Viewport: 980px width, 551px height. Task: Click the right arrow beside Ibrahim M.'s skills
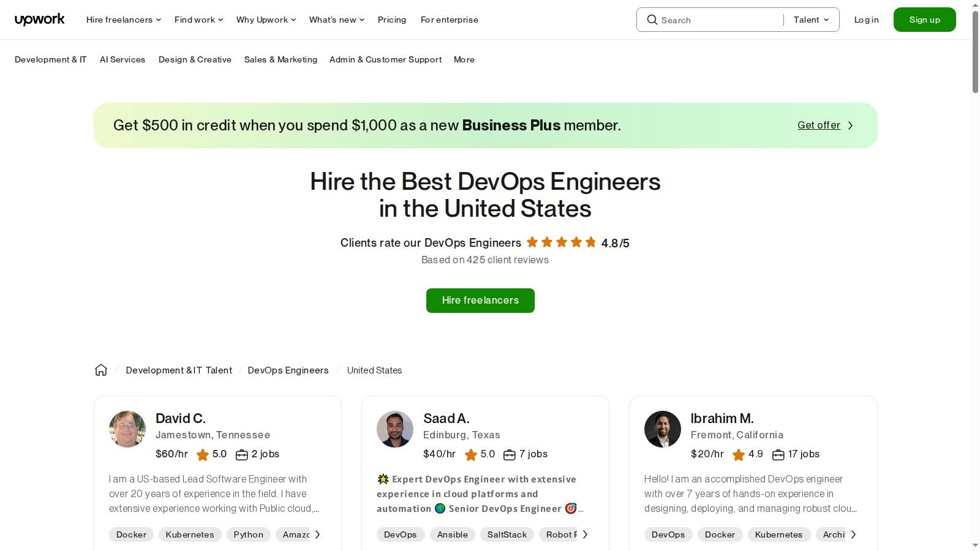tap(854, 534)
